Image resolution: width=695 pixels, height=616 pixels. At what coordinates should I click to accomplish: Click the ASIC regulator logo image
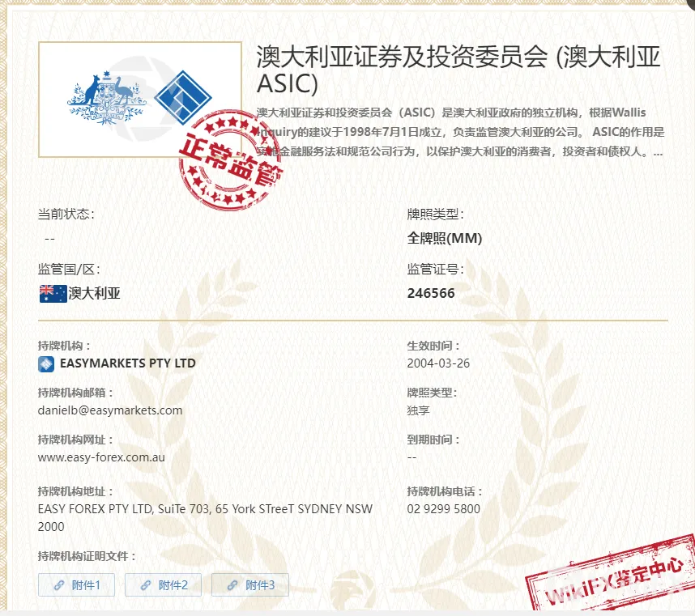pyautogui.click(x=140, y=100)
